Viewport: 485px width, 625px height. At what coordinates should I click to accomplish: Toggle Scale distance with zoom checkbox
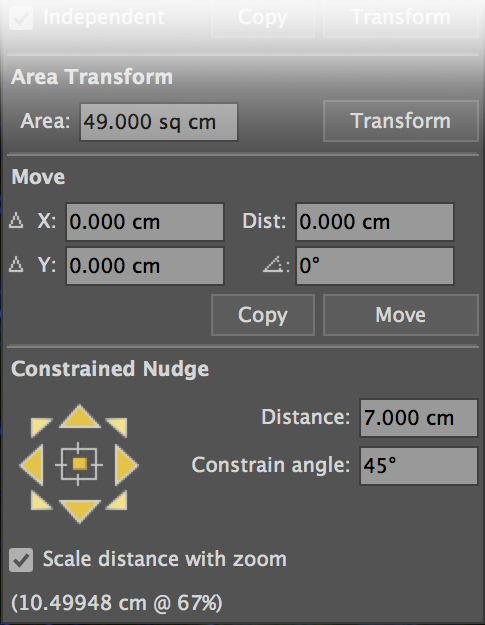[x=21, y=560]
